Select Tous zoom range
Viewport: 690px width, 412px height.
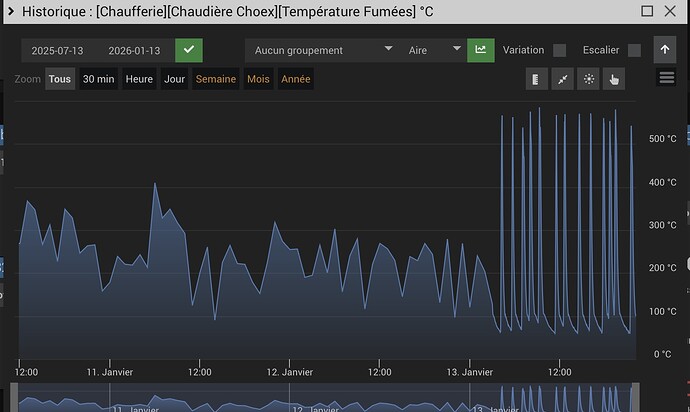click(x=60, y=79)
